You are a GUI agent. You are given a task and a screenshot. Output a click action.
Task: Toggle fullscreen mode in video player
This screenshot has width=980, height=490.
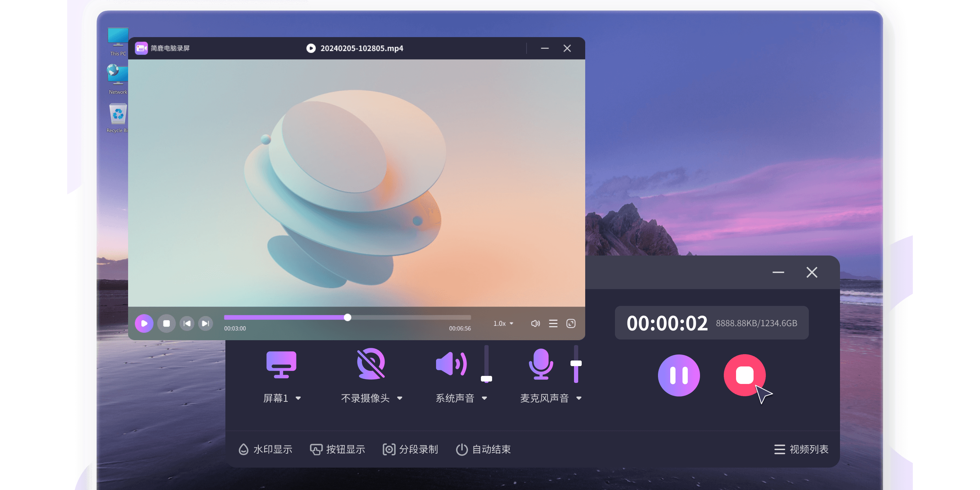570,323
